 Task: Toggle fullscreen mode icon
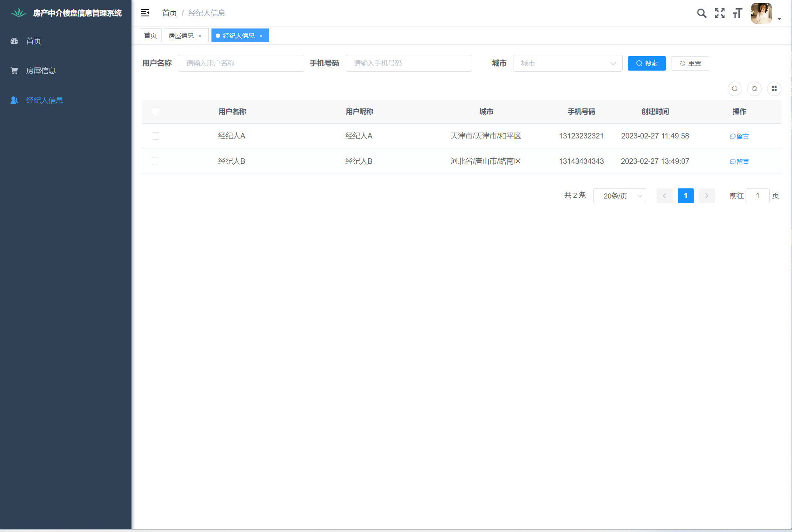pos(719,13)
